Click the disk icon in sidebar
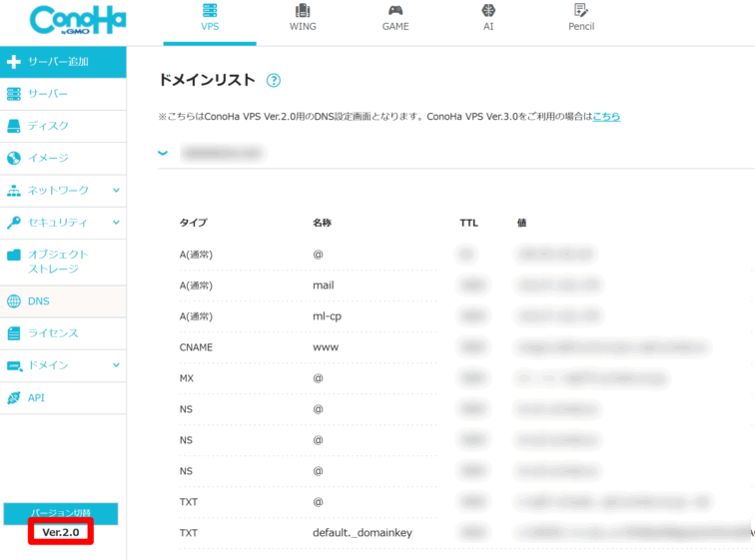755x560 pixels. click(14, 126)
